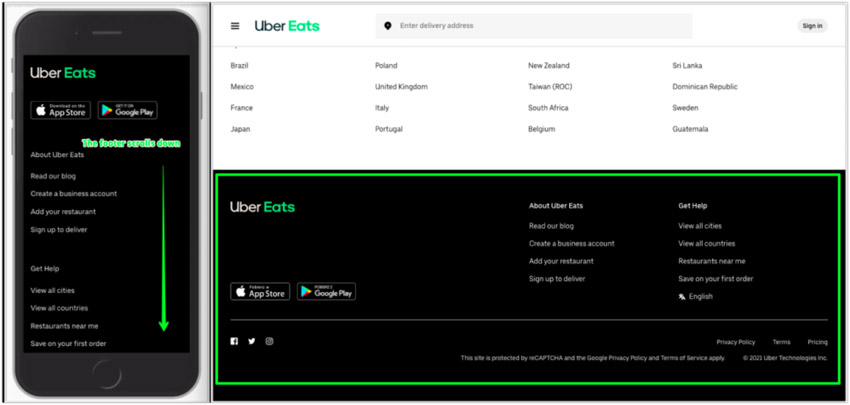Click the Sign in button
The image size is (850, 405).
click(x=812, y=26)
